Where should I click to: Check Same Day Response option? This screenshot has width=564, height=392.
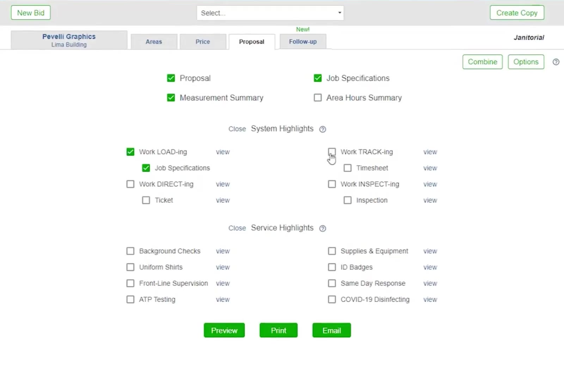332,283
